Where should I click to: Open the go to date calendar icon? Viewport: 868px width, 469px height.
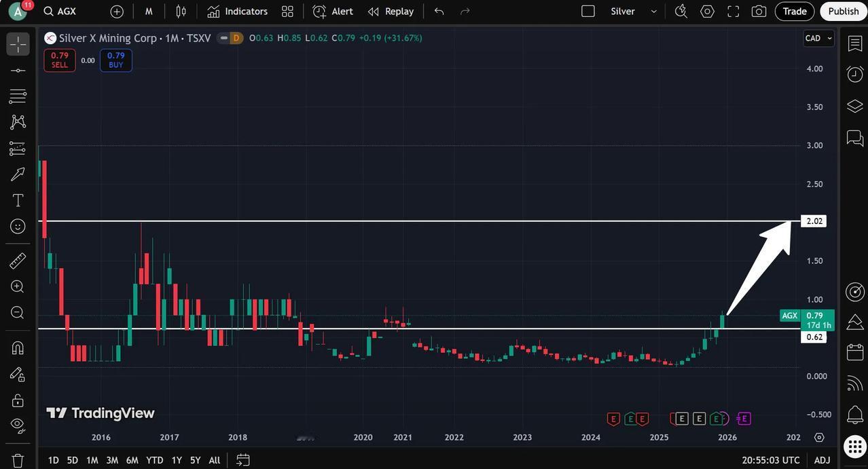[243, 460]
